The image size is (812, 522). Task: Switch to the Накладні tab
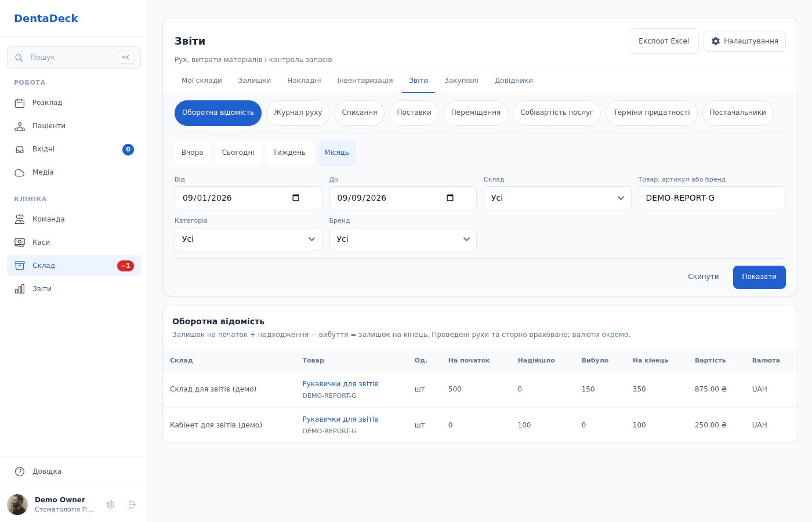coord(304,81)
